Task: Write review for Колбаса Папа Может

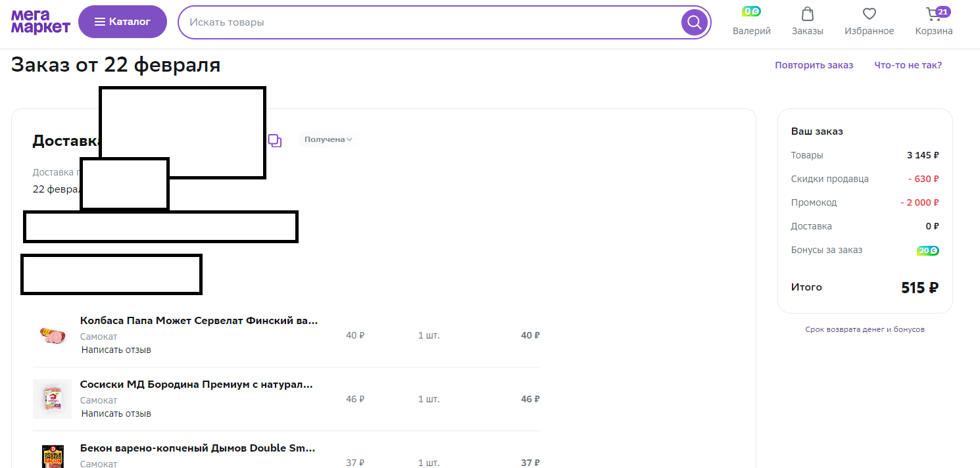Action: (x=116, y=350)
